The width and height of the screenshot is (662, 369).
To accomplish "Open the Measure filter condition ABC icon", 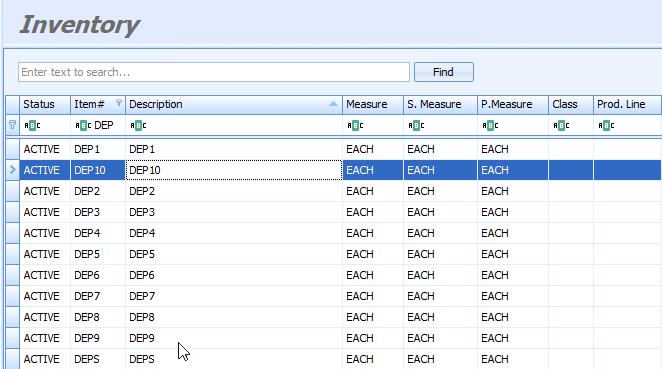I will (x=355, y=125).
